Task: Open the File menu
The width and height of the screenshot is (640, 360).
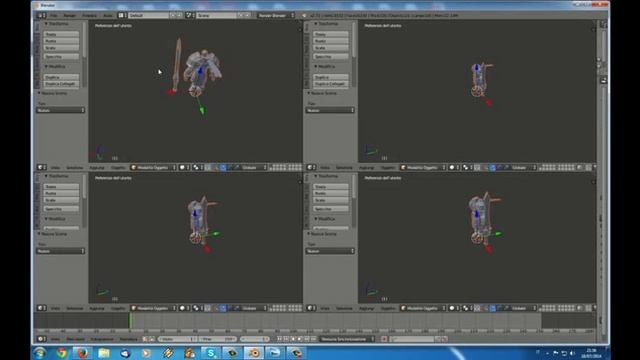Action: [x=53, y=16]
